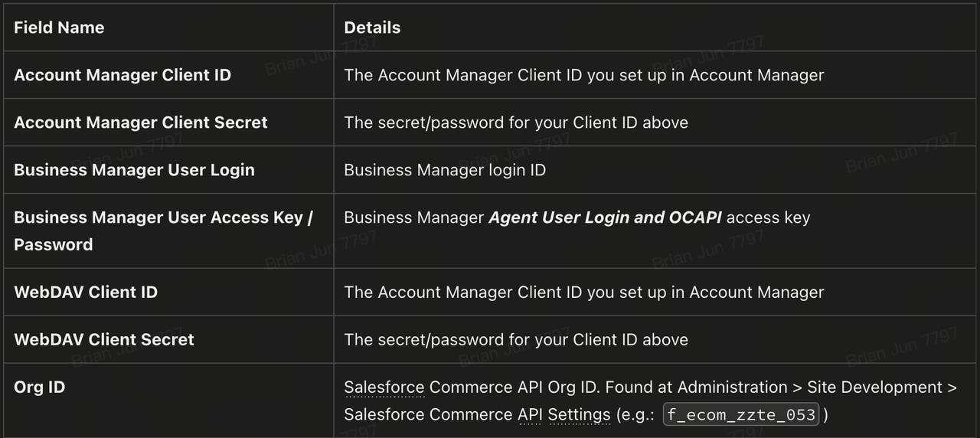Screen dimensions: 980x438
Task: Select the "WebDAV Client ID" field name cell
Action: (x=86, y=293)
